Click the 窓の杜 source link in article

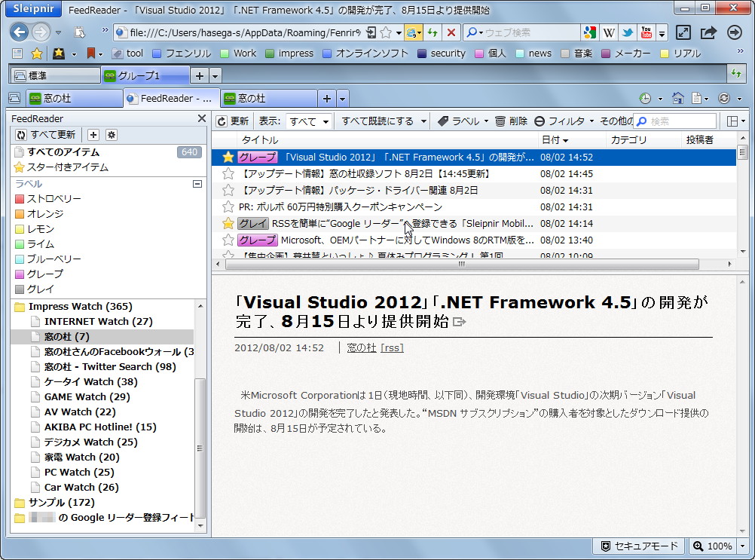pyautogui.click(x=361, y=347)
